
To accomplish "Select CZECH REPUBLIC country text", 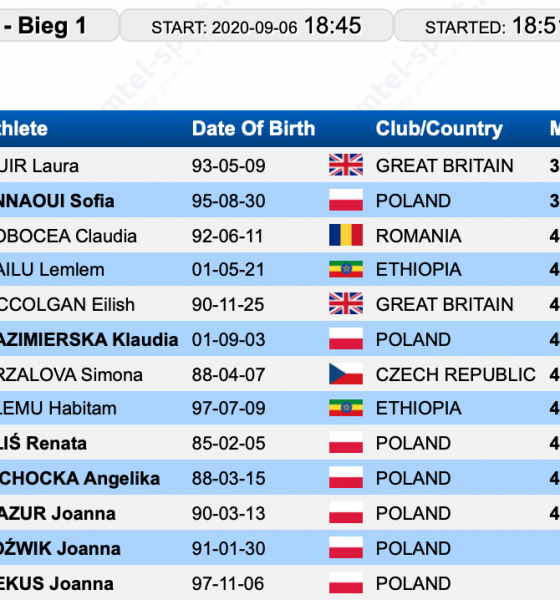I will [x=456, y=374].
